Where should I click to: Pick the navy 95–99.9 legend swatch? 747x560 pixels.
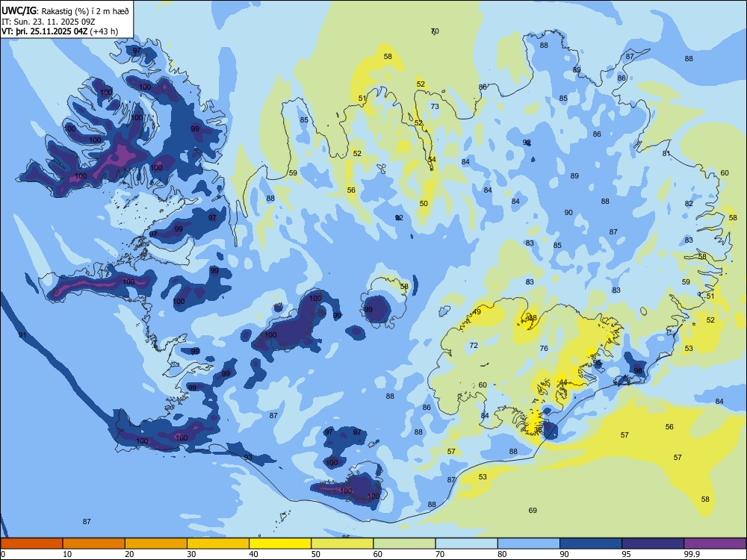coord(653,544)
